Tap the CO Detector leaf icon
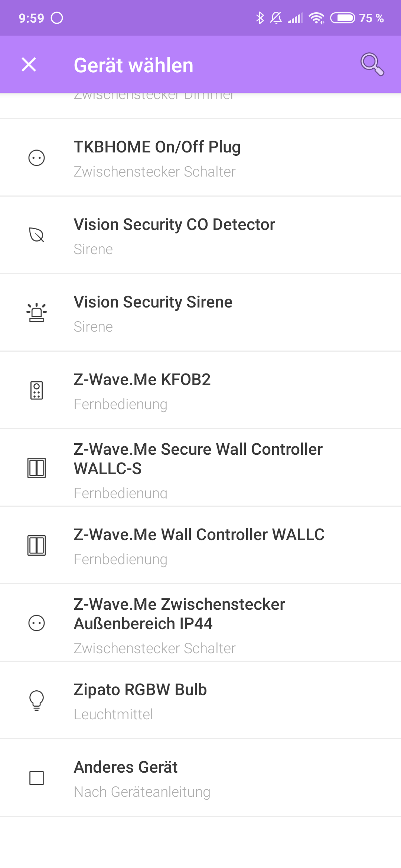This screenshot has width=401, height=868. tap(37, 235)
